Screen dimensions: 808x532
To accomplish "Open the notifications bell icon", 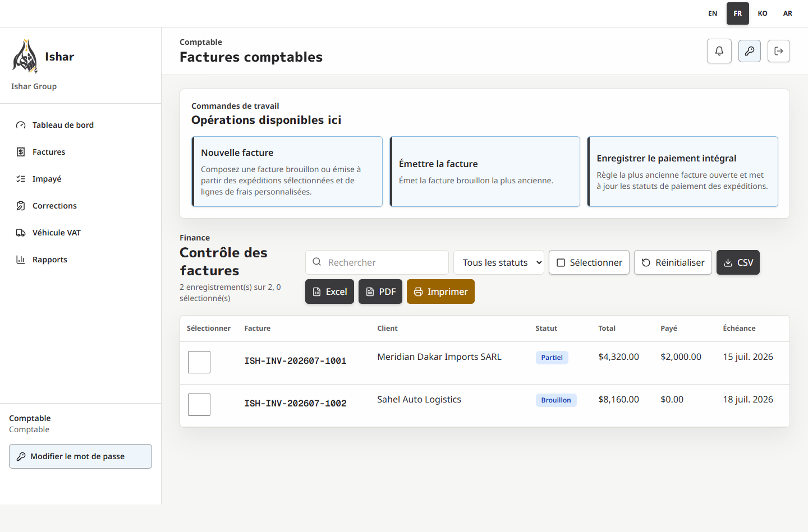I will click(719, 51).
